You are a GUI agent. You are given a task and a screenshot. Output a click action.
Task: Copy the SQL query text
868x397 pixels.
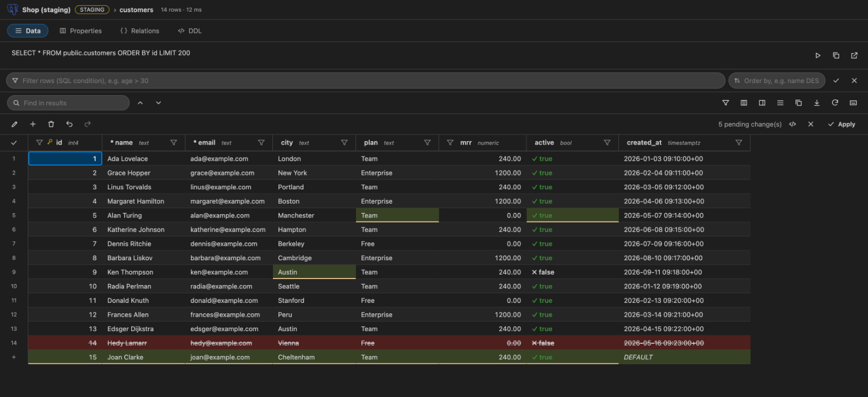click(836, 55)
